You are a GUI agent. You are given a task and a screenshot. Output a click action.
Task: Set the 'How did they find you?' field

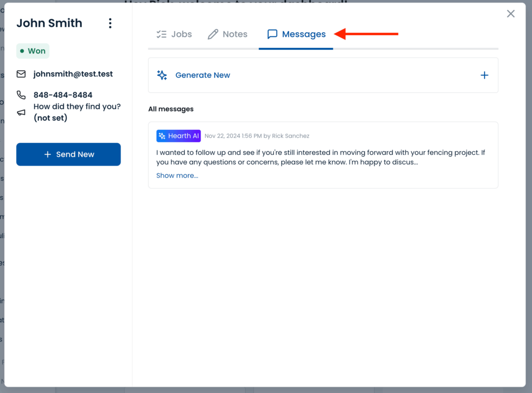77,112
